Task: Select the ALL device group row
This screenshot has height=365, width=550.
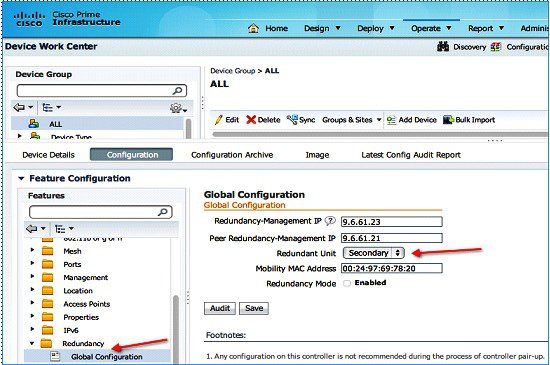Action: pos(97,123)
